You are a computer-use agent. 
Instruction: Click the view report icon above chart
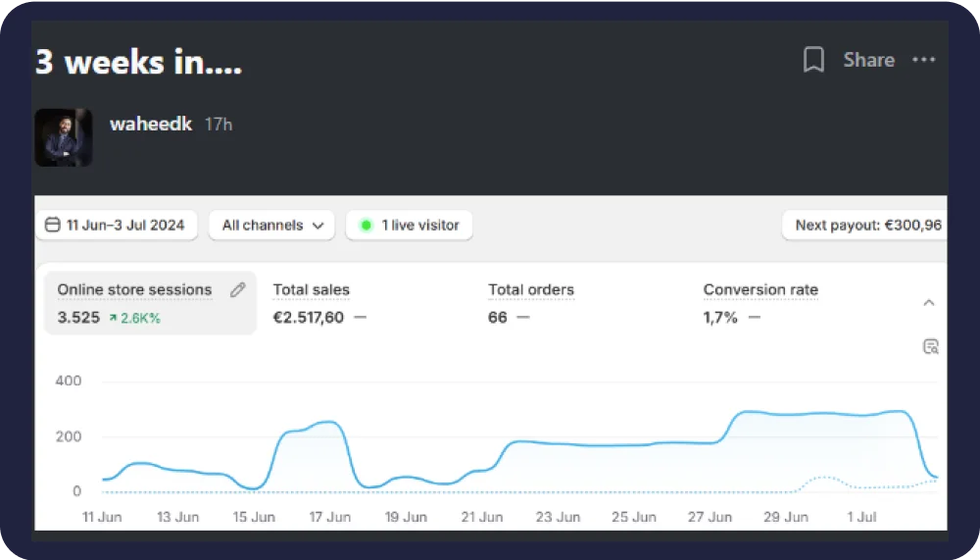click(930, 346)
